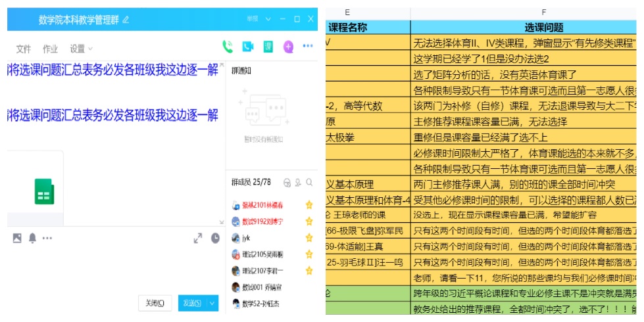This screenshot has width=644, height=322.
Task: Open send options arrow beside 发送
Action: (212, 303)
